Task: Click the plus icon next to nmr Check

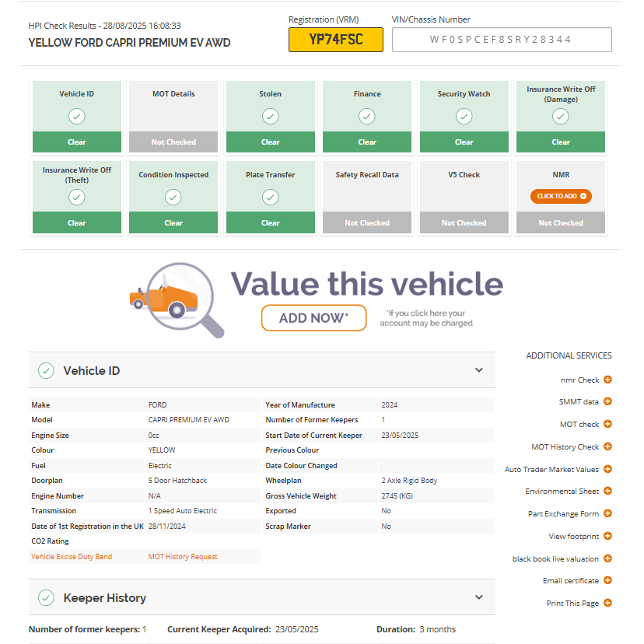Action: [x=608, y=380]
